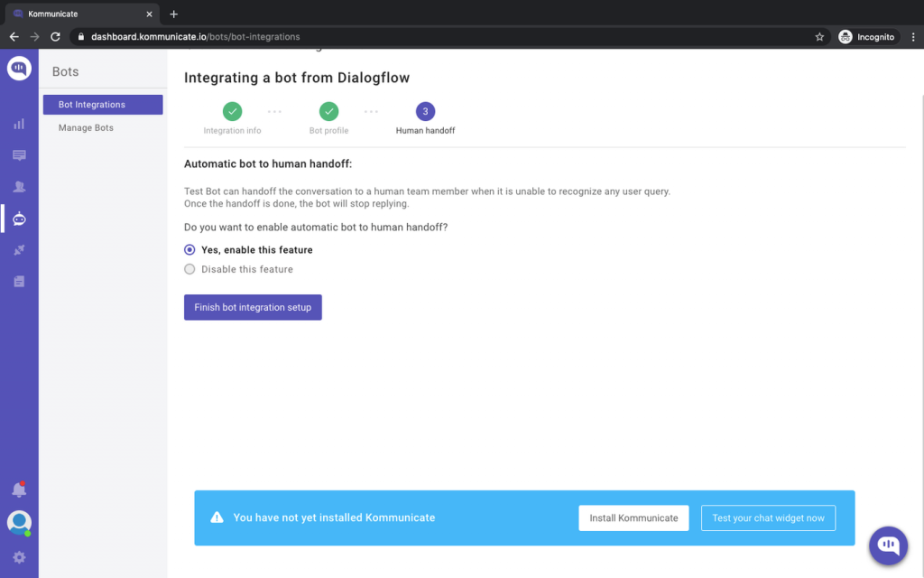Bookmark the page with star icon
924x578 pixels.
pos(819,36)
